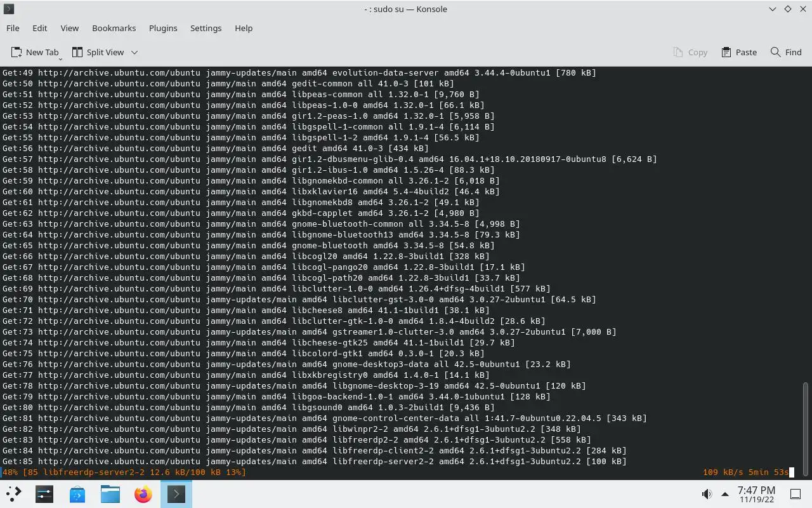Click the Get:60 libxklavier16 line
Screen dimensions: 812x508
(x=251, y=192)
